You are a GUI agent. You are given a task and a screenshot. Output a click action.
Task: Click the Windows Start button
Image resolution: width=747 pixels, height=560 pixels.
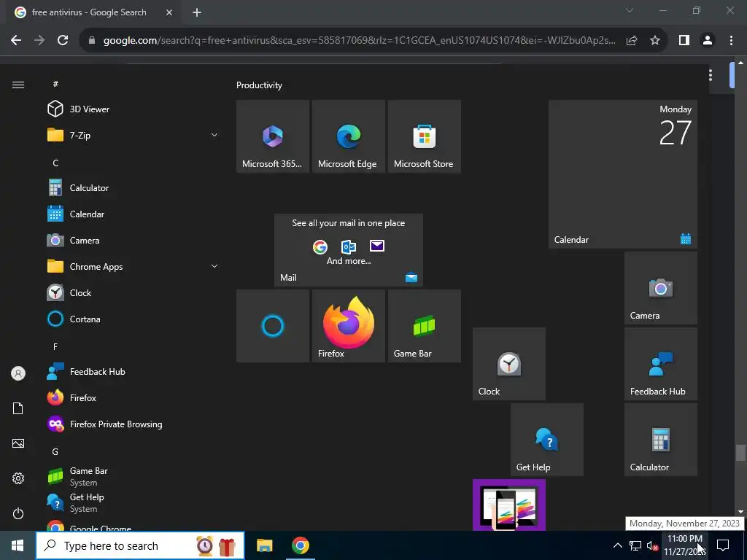pos(18,545)
